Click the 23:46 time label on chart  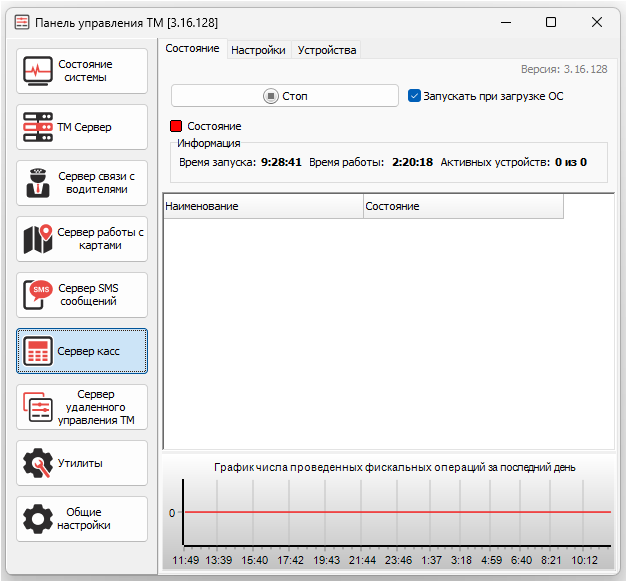(x=398, y=560)
